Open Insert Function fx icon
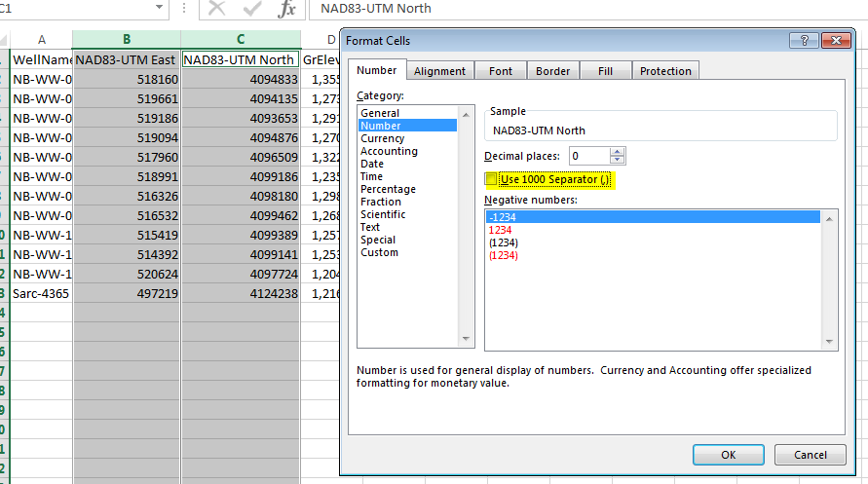 [286, 9]
